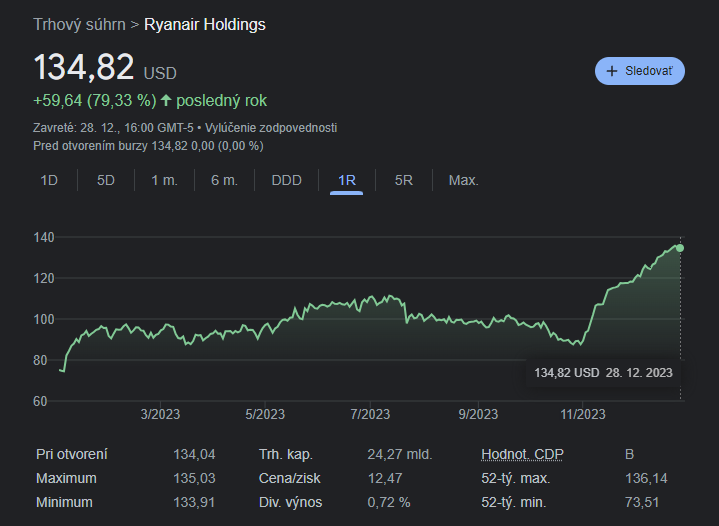Click the 9/2023 axis label
Screen dimensions: 719x526
[x=478, y=415]
